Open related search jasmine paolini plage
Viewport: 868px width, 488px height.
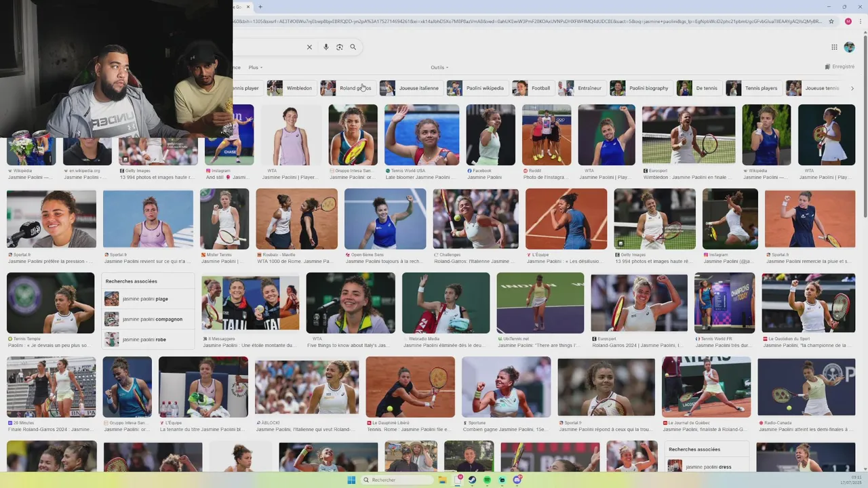pos(148,299)
